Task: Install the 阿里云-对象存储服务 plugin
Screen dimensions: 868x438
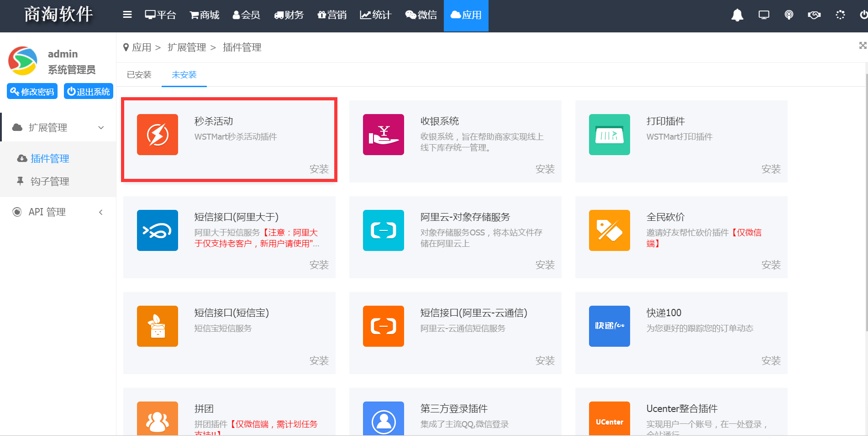Action: tap(545, 265)
